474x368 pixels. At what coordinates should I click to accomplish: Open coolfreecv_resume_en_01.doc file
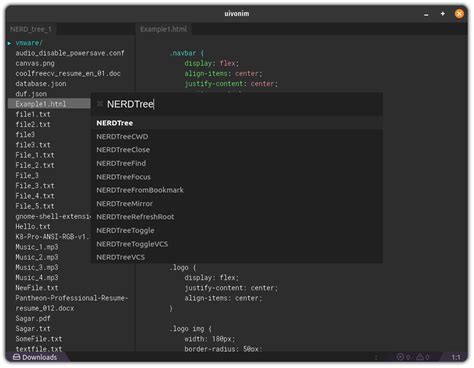pos(68,73)
